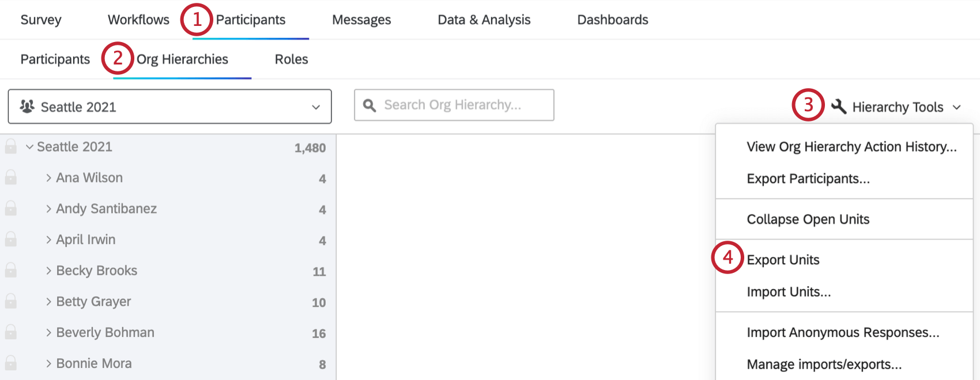Click the lock icon beside Ana Wilson
980x380 pixels.
(x=11, y=177)
